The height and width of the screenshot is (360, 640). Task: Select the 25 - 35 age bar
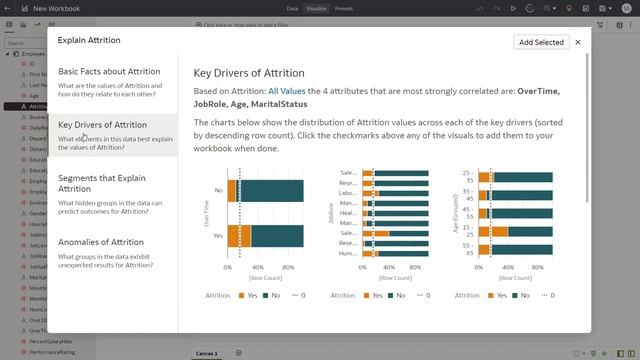pos(516,177)
